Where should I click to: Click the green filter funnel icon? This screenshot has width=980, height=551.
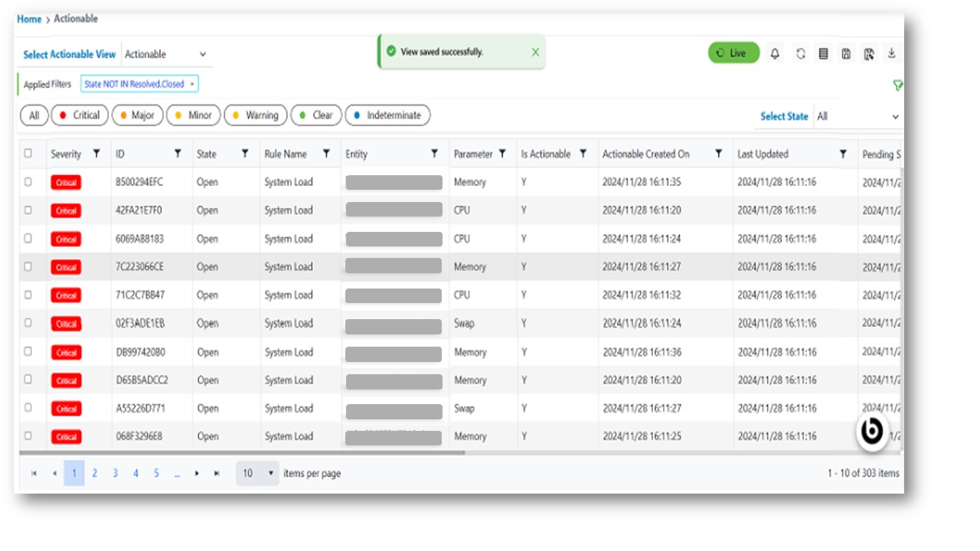(x=897, y=86)
